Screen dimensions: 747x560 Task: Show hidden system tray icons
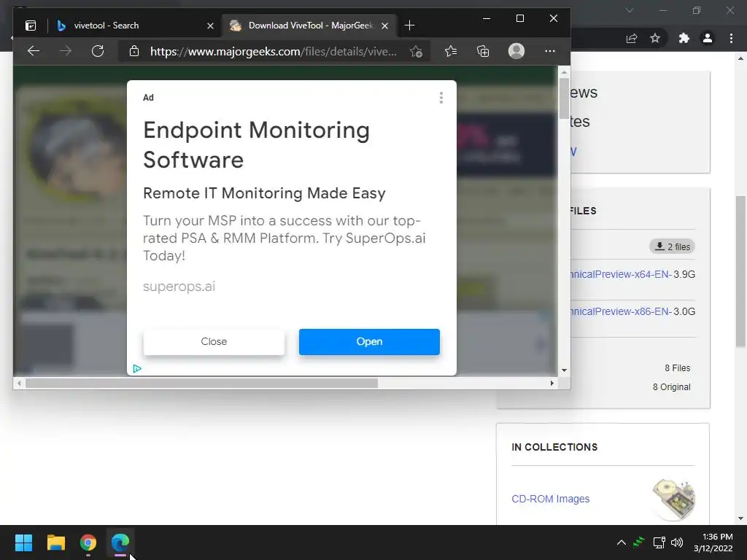point(622,542)
